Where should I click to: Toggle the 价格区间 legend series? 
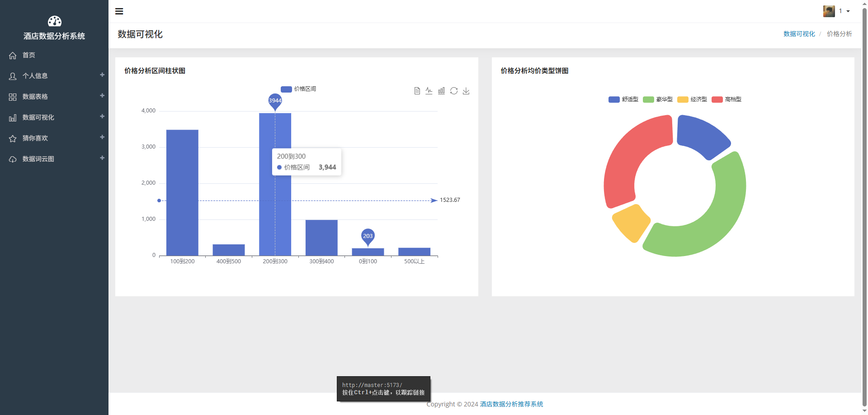pos(298,89)
